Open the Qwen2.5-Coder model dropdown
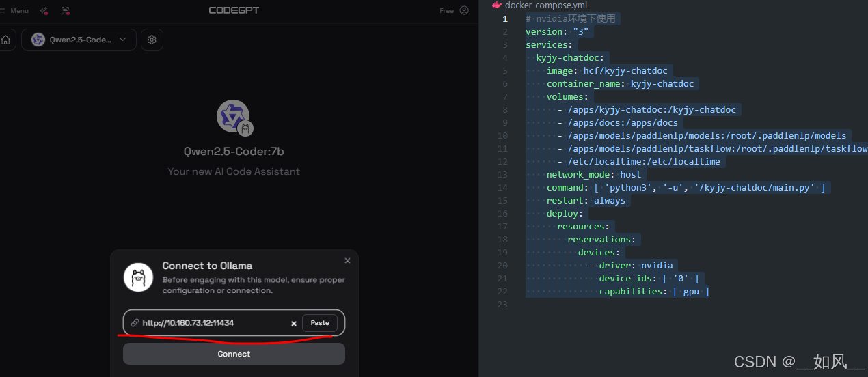The height and width of the screenshot is (377, 868). click(79, 40)
